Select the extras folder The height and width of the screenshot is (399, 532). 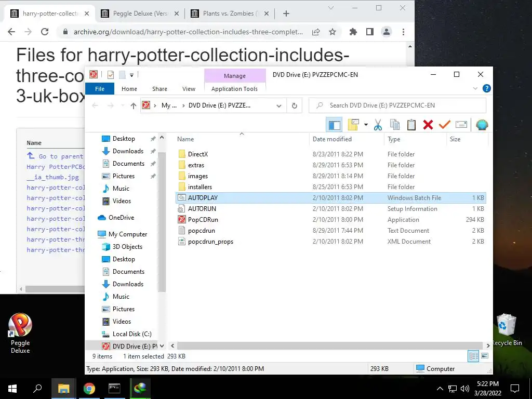(196, 165)
